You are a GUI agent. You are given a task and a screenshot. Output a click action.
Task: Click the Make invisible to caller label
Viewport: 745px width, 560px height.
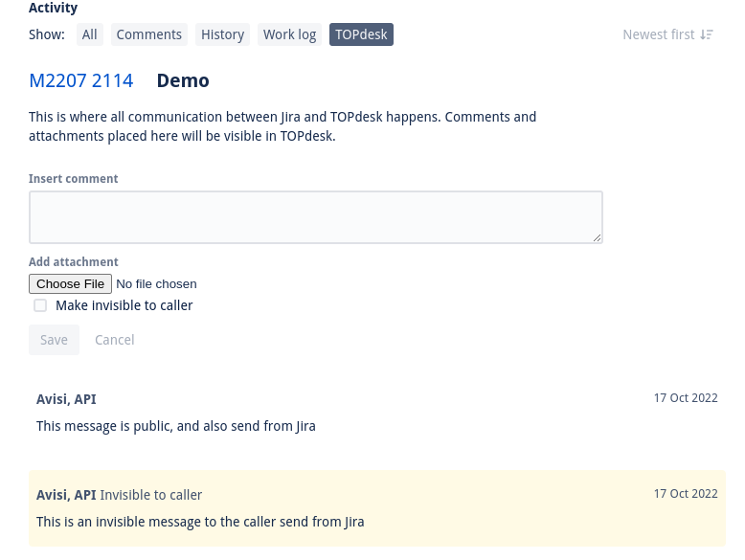pos(124,305)
